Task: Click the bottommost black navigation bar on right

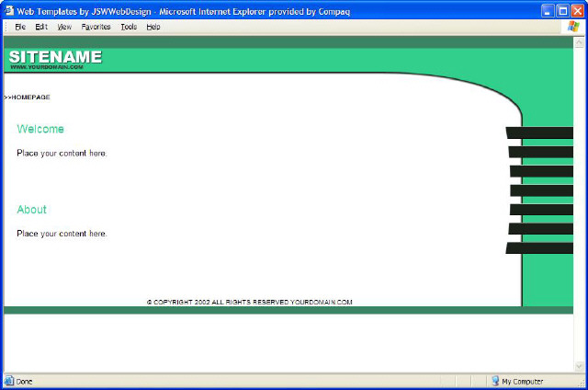Action: click(539, 248)
